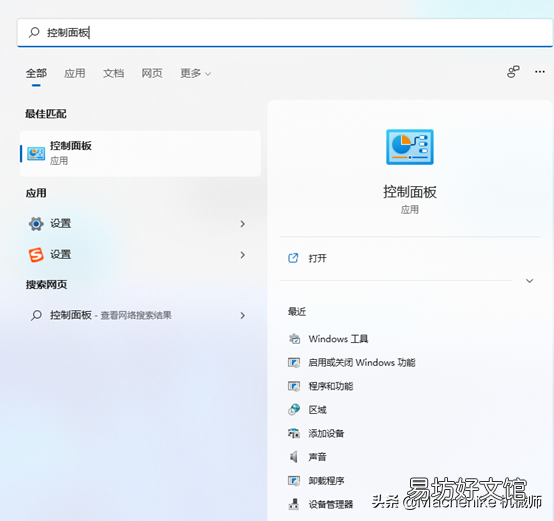Click the Sogou 设置 app icon

[36, 255]
